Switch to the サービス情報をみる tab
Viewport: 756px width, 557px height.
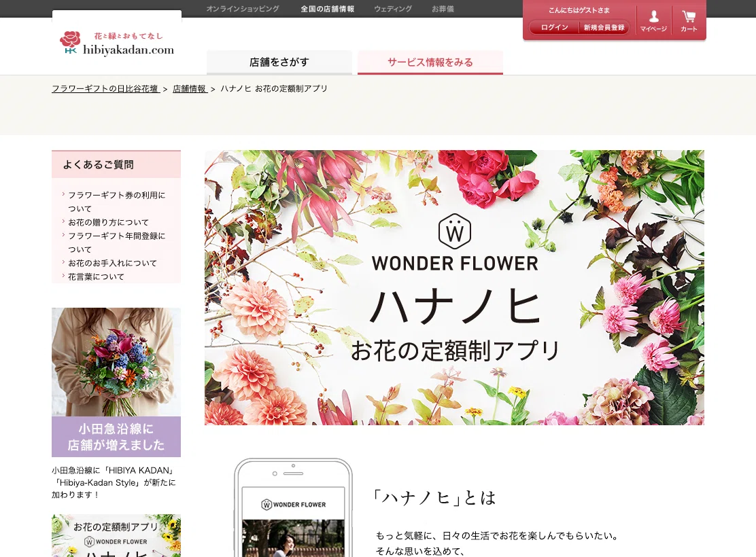430,62
